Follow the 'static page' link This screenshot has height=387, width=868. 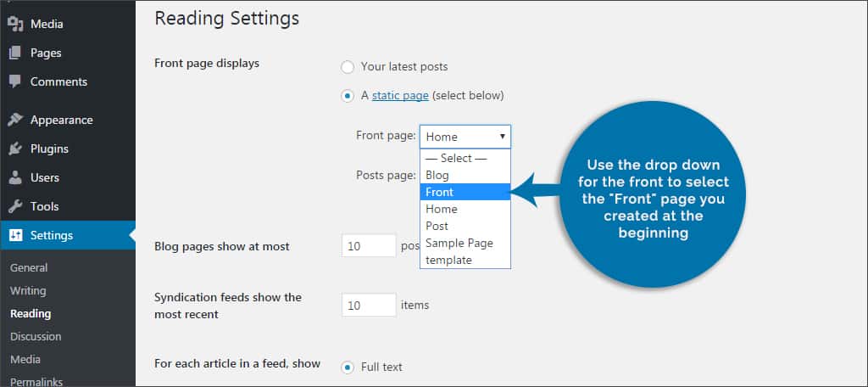[x=400, y=95]
